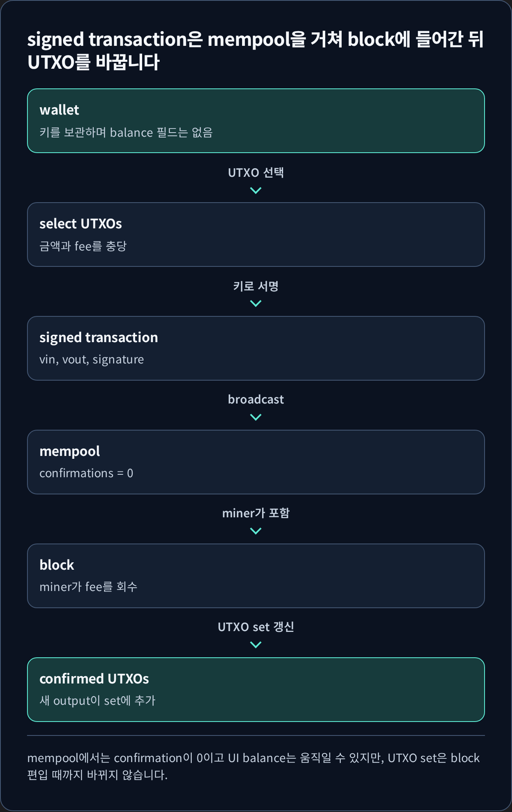
Task: Open the signed transaction card
Action: [256, 348]
